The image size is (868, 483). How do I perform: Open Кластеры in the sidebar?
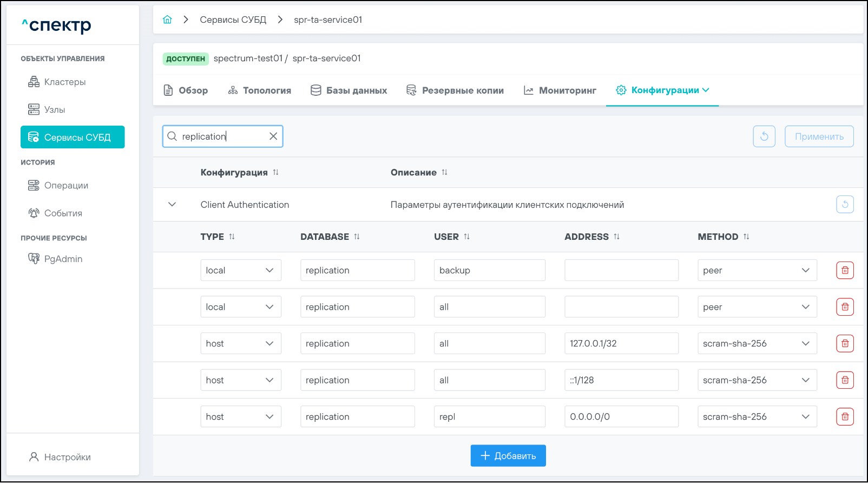(64, 82)
